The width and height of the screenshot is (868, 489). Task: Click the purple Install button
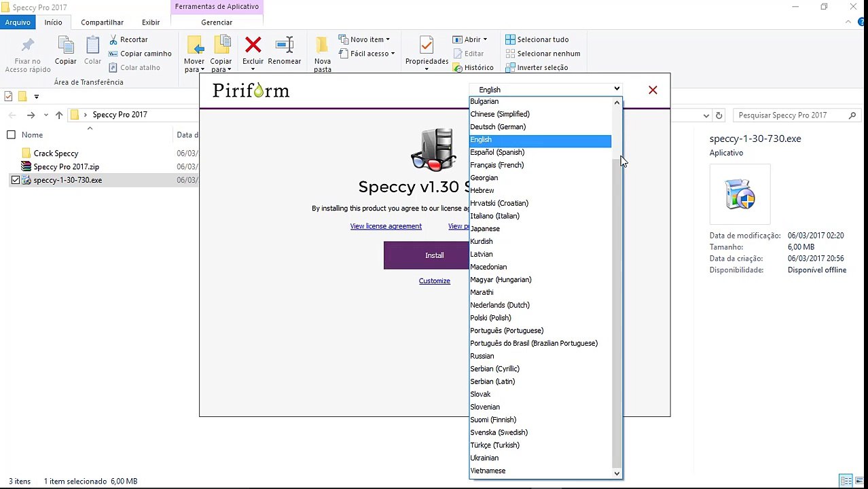(427, 255)
